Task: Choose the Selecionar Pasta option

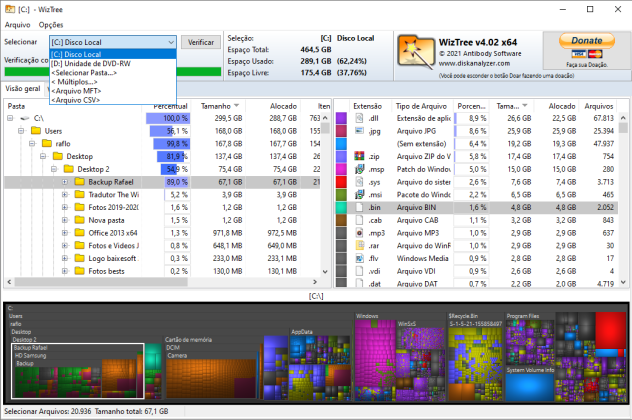Action: click(x=113, y=73)
